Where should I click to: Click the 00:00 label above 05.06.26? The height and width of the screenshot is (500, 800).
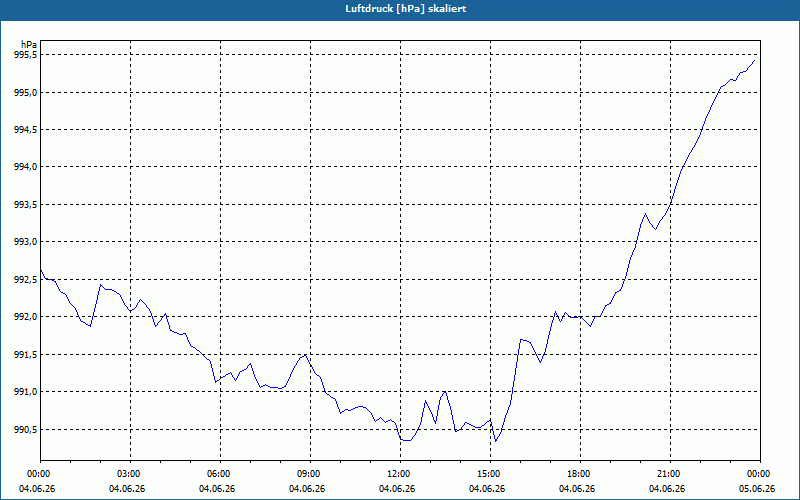coord(760,474)
